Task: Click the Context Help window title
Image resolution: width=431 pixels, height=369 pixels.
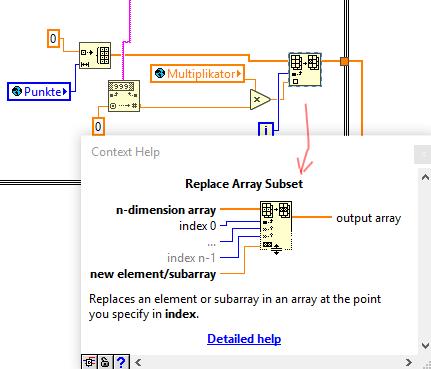Action: 126,152
